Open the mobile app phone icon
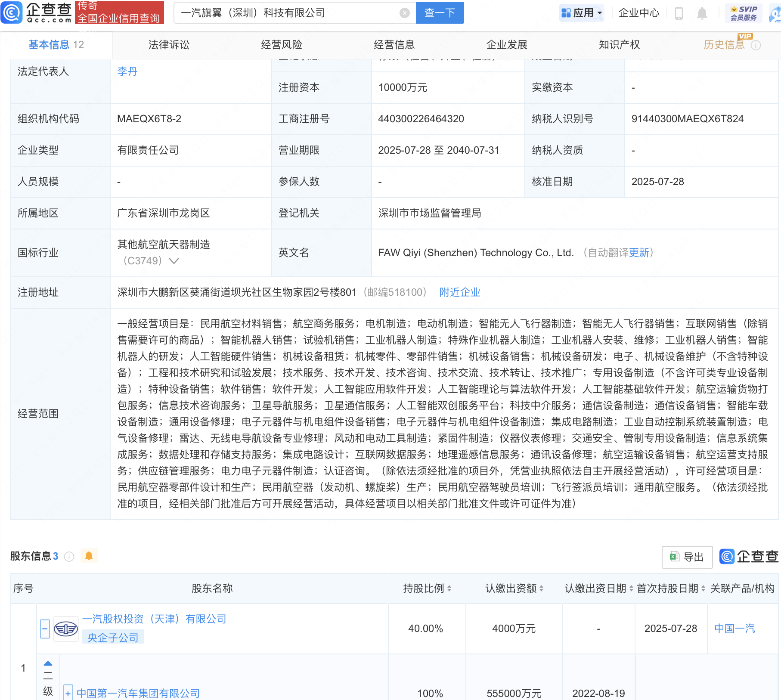 pyautogui.click(x=679, y=13)
